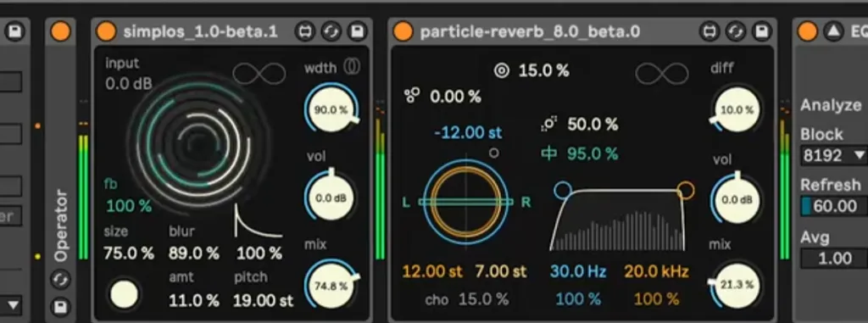Viewport: 868px width, 323px height.
Task: Click the Operator device title label
Action: 60,226
